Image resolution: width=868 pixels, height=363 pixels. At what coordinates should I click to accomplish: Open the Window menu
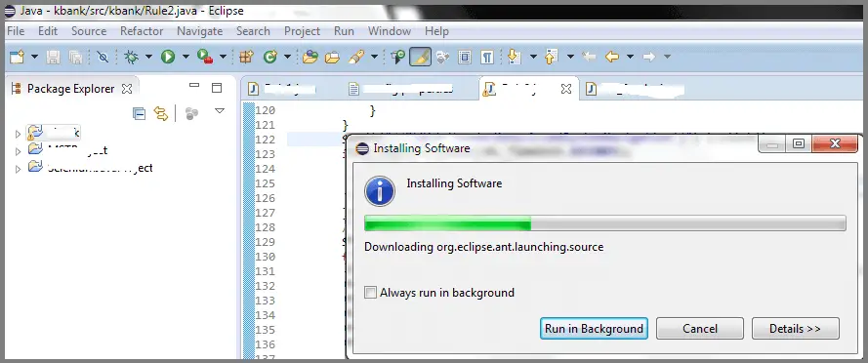390,31
